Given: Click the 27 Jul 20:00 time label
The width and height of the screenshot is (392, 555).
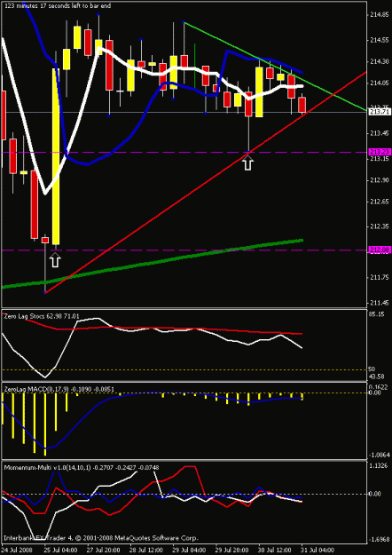Looking at the screenshot, I should tap(105, 548).
